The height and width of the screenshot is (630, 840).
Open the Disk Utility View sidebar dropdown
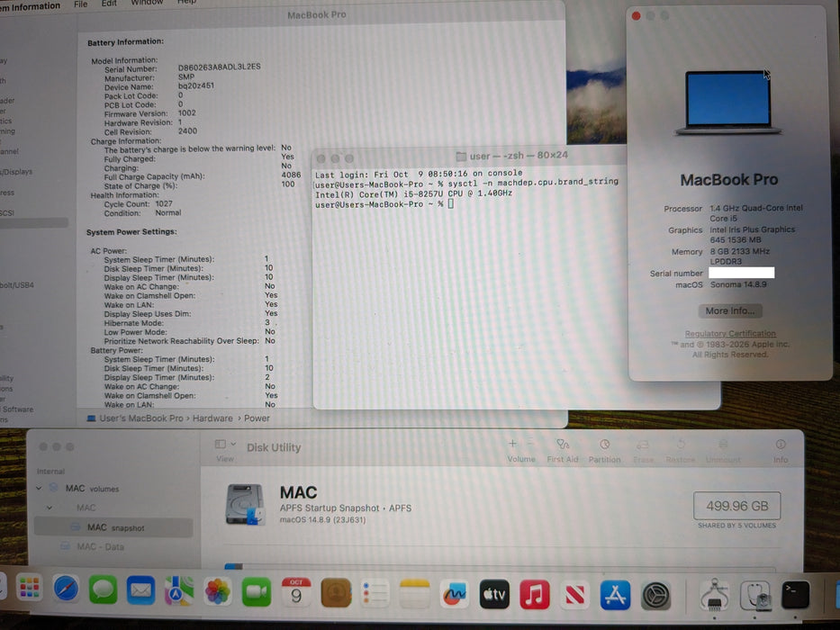(x=226, y=444)
